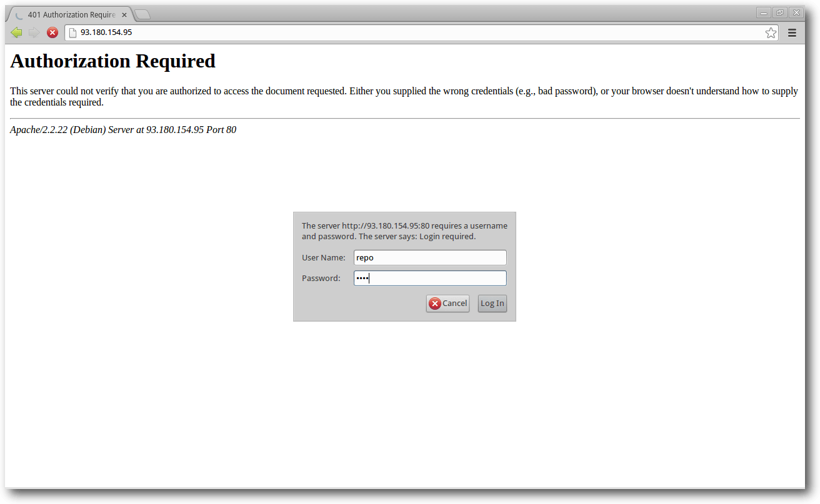Bookmark this page with the star
This screenshot has width=820, height=504.
tap(771, 32)
